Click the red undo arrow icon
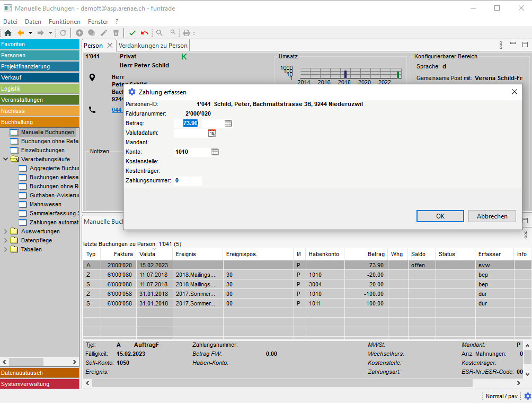This screenshot has width=532, height=403. (145, 33)
